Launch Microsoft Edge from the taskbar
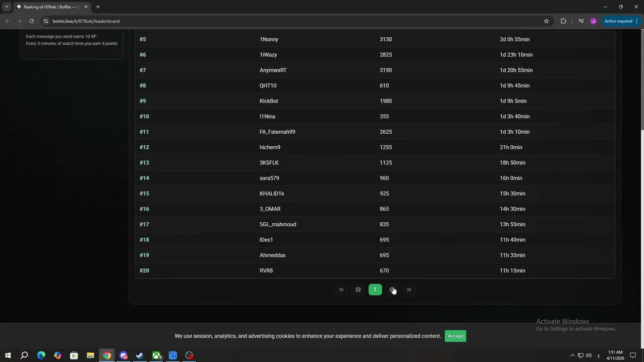 [x=41, y=355]
